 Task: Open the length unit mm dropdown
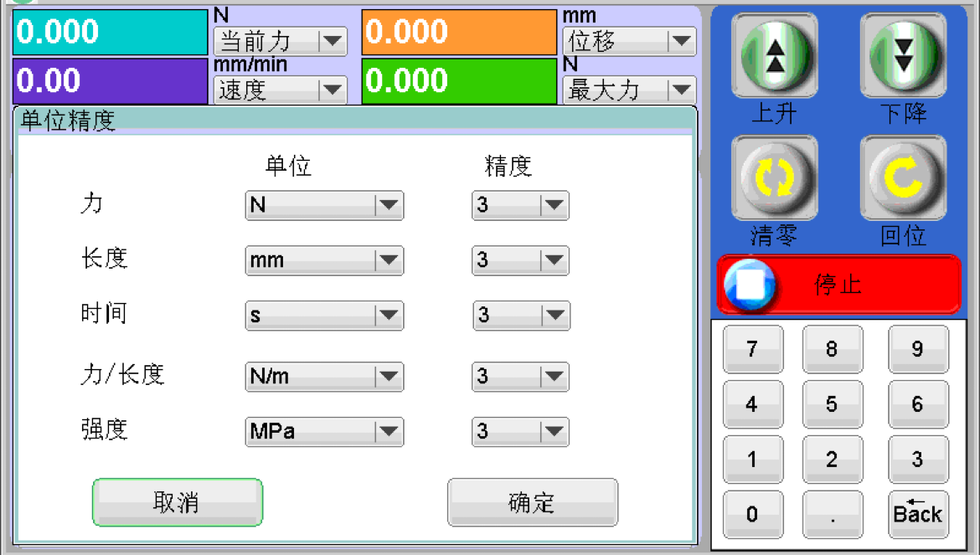coord(324,260)
